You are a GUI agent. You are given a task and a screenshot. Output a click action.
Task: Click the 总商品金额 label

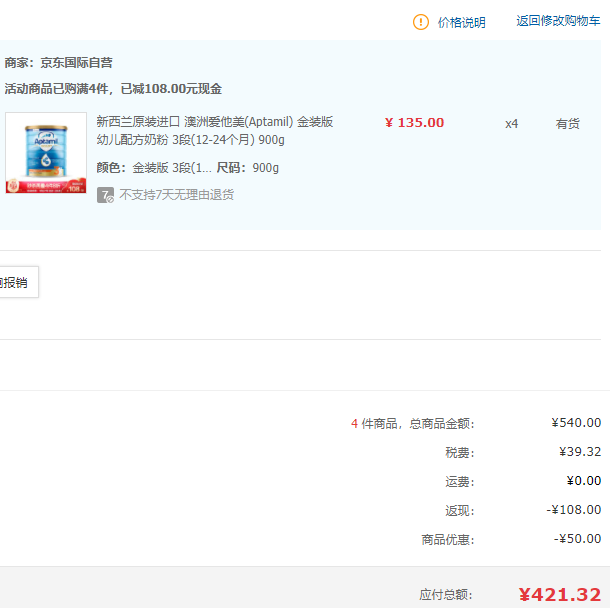coord(442,423)
